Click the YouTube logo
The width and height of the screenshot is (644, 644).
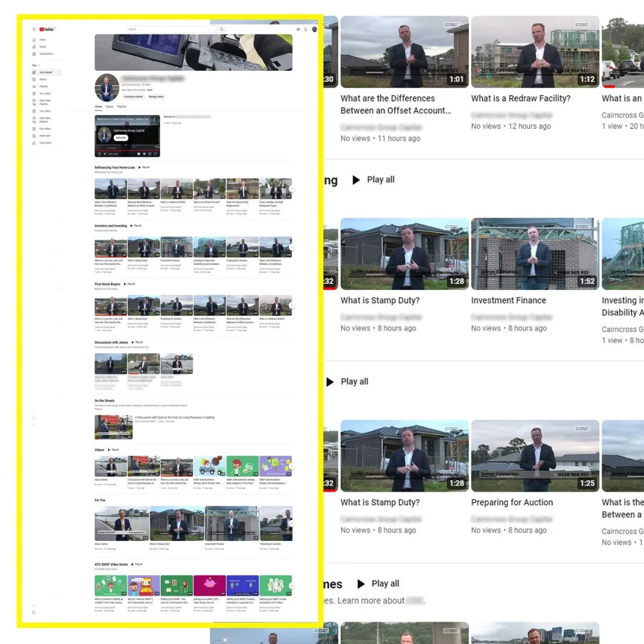(x=47, y=29)
